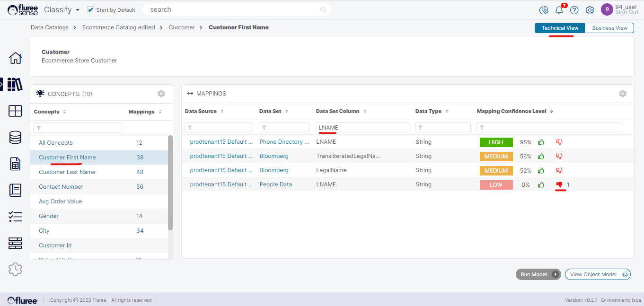The height and width of the screenshot is (306, 644).
Task: Select the Technical View tab
Action: pyautogui.click(x=560, y=28)
